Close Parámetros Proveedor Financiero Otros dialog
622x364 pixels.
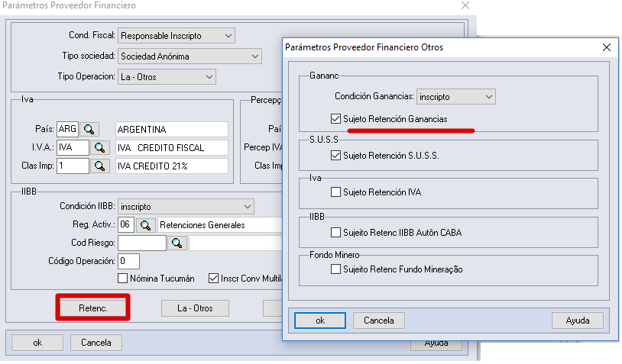pos(607,47)
